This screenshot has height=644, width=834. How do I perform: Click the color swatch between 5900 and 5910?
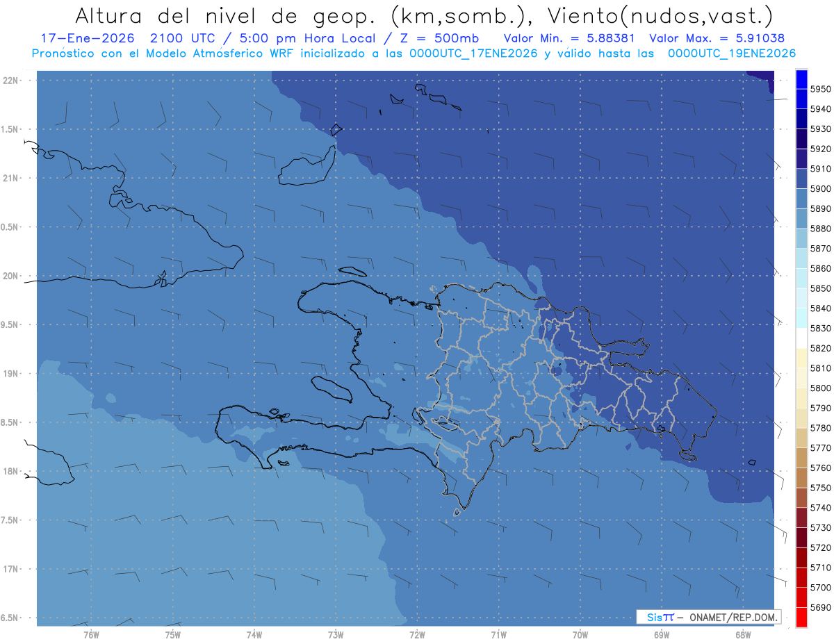(x=801, y=179)
